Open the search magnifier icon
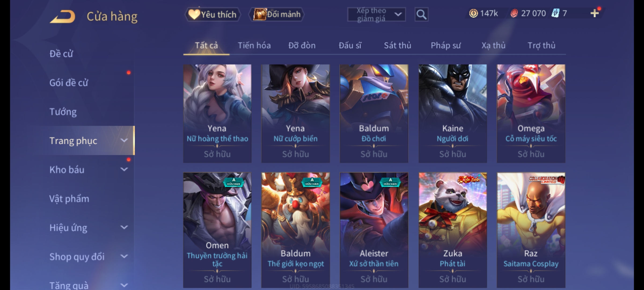The width and height of the screenshot is (644, 290). [x=421, y=15]
